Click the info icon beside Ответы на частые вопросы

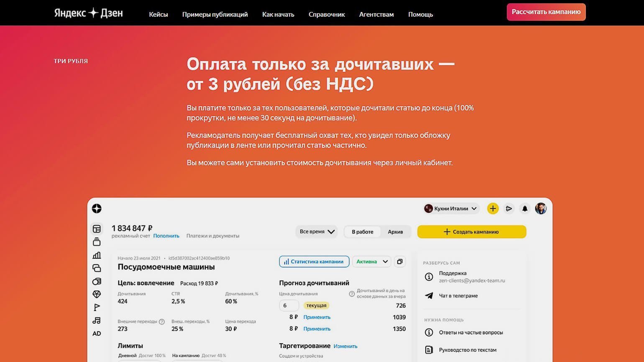coord(429,332)
